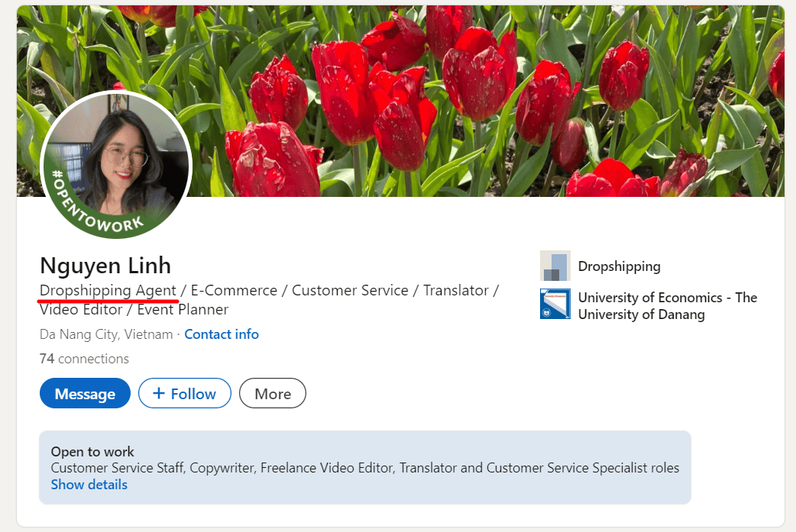Click the underlined Dropshipping Agent headline text
Viewport: 796px width, 532px height.
[108, 291]
